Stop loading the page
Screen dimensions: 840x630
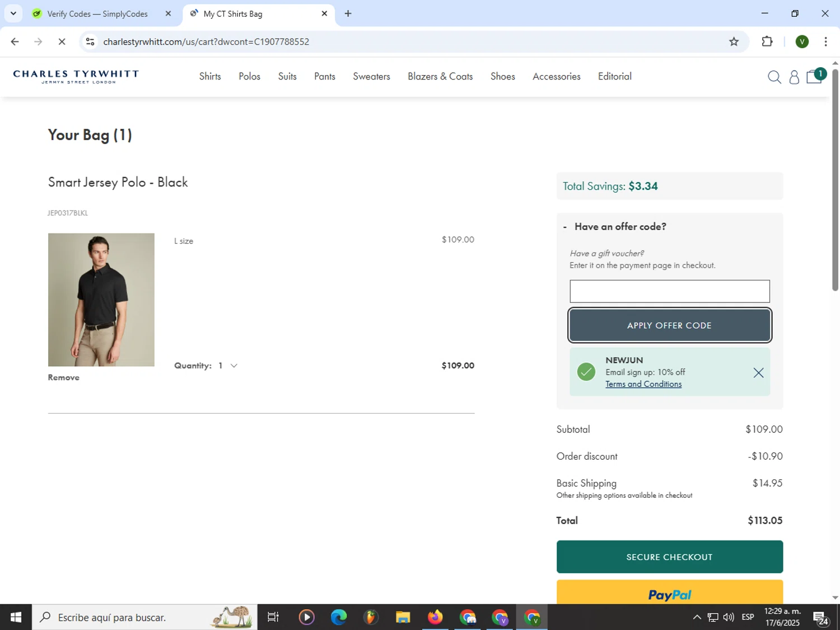[62, 41]
